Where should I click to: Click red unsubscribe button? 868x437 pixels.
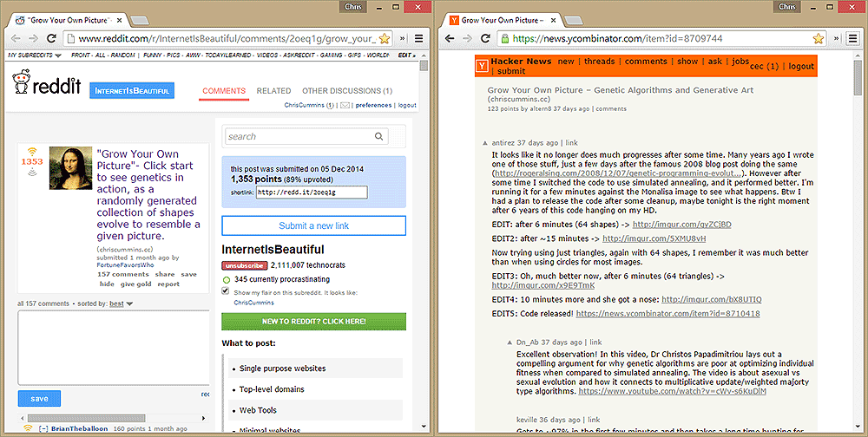pos(245,265)
